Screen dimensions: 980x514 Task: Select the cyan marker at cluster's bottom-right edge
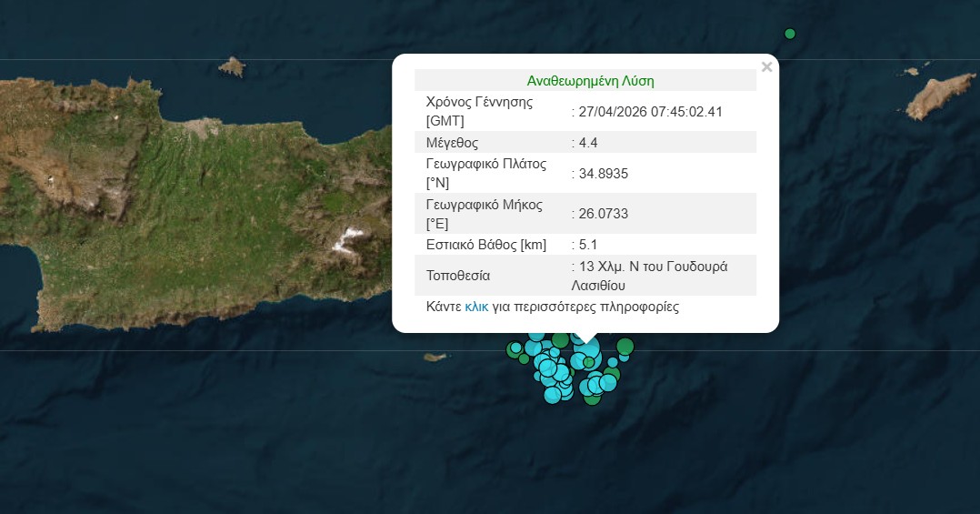pyautogui.click(x=608, y=383)
